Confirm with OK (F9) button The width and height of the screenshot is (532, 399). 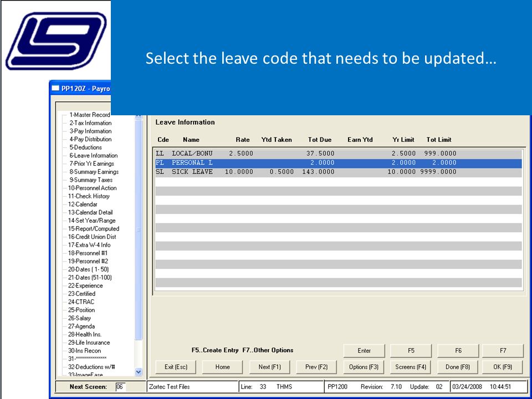(x=503, y=367)
